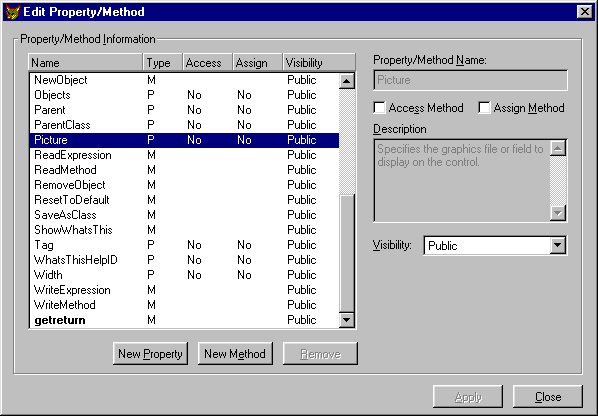Click the description box scroll down arrow
Viewport: 598px width, 416px height.
click(x=558, y=213)
